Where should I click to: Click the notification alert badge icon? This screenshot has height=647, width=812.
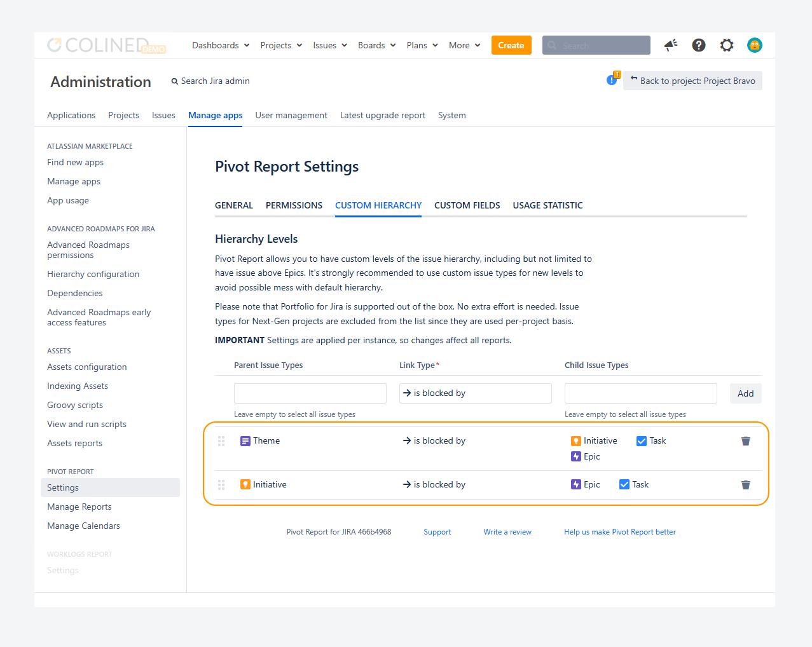coord(612,79)
